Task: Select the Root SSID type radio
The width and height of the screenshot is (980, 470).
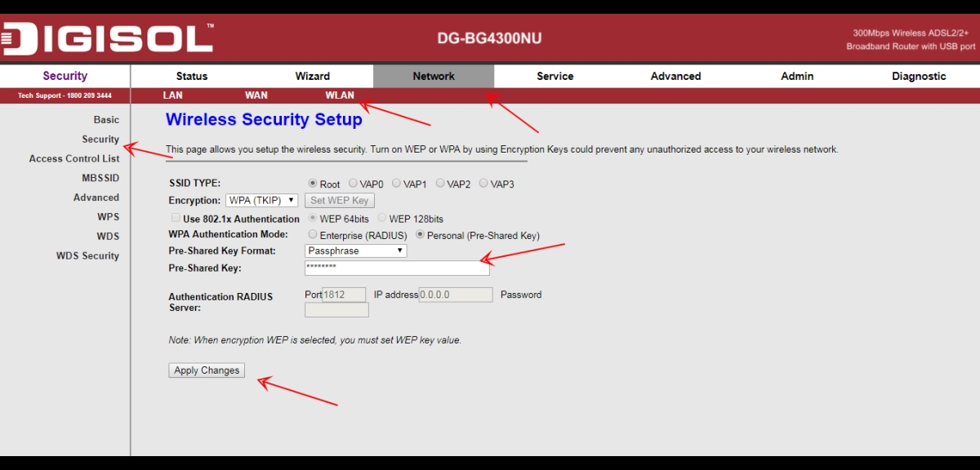Action: pos(313,184)
